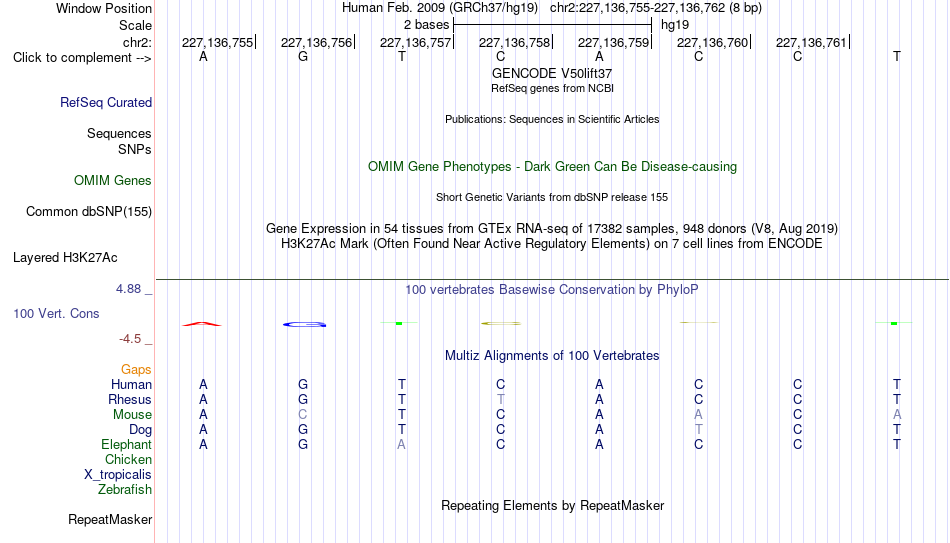Click the 227,136,759 ruler position
950x543 pixels.
click(614, 42)
